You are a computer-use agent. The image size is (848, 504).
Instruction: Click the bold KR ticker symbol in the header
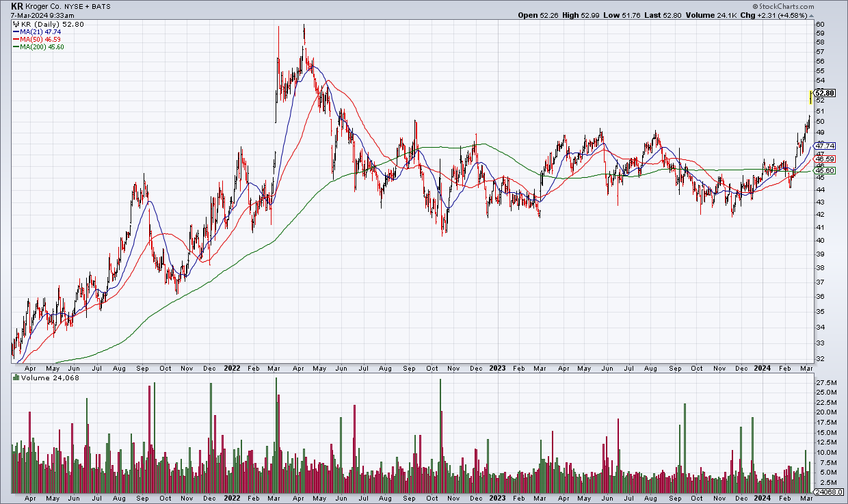coord(18,5)
